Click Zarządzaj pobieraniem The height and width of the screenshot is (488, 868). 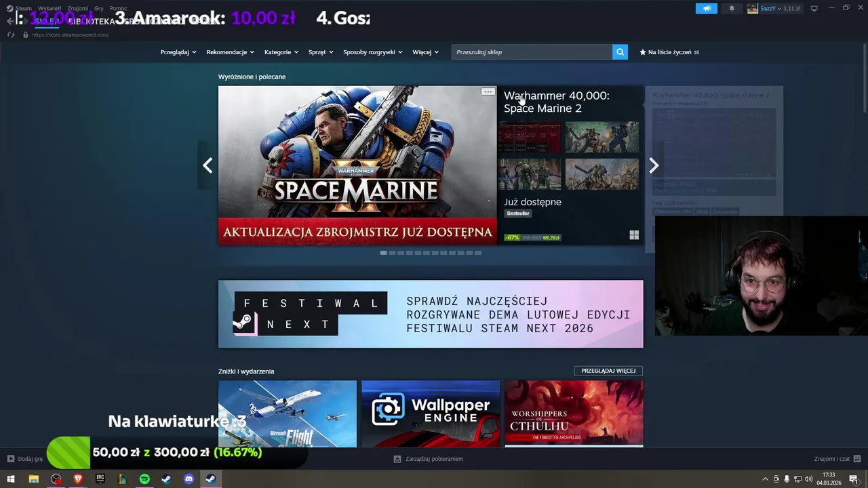(429, 459)
